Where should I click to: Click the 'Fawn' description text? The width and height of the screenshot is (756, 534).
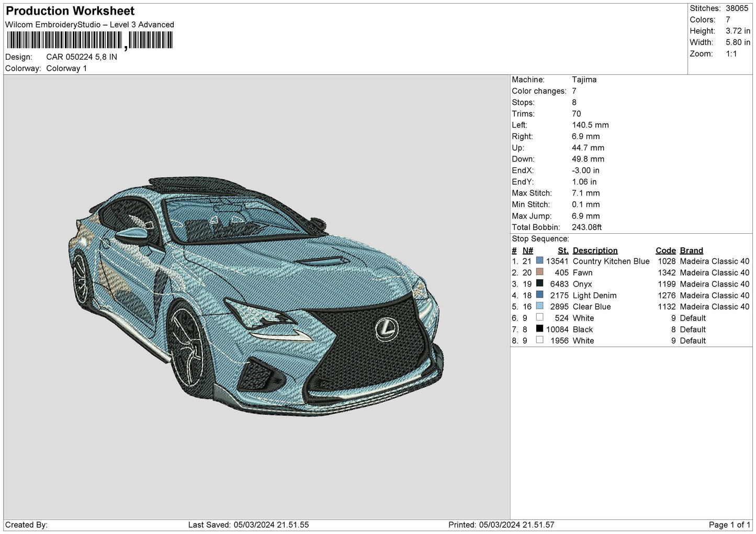pyautogui.click(x=582, y=273)
